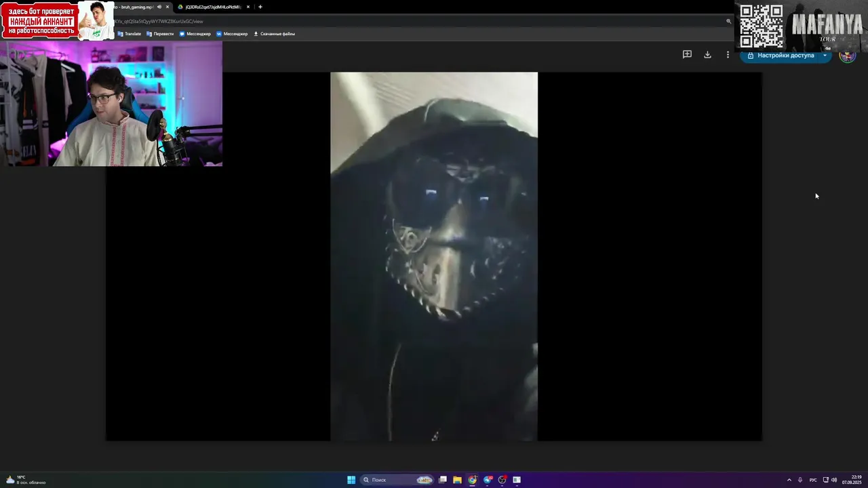The height and width of the screenshot is (488, 868).
Task: Open File Explorer from the taskbar
Action: tap(458, 480)
